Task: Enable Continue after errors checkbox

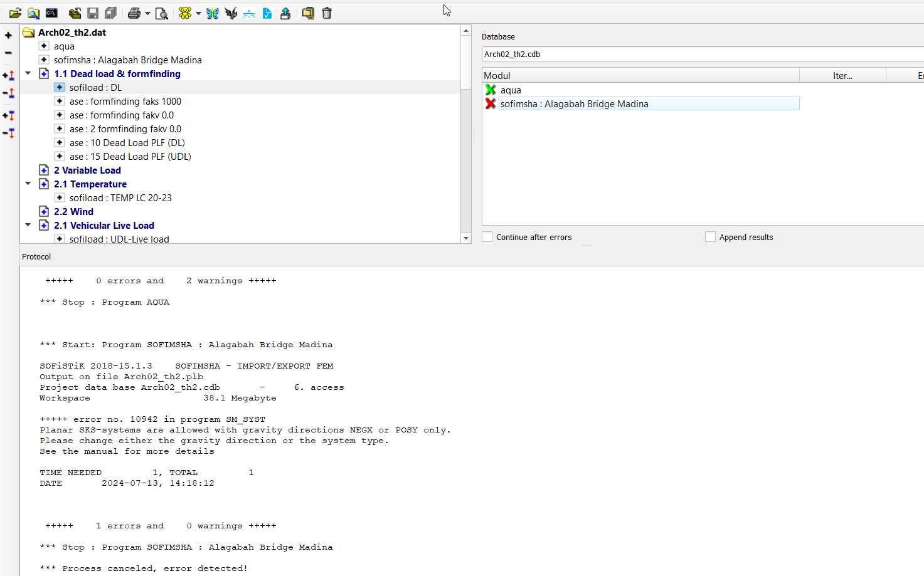Action: click(x=487, y=237)
